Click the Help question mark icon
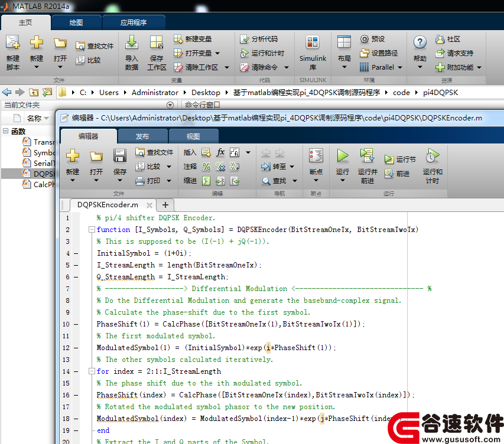The height and width of the screenshot is (444, 504). [420, 42]
